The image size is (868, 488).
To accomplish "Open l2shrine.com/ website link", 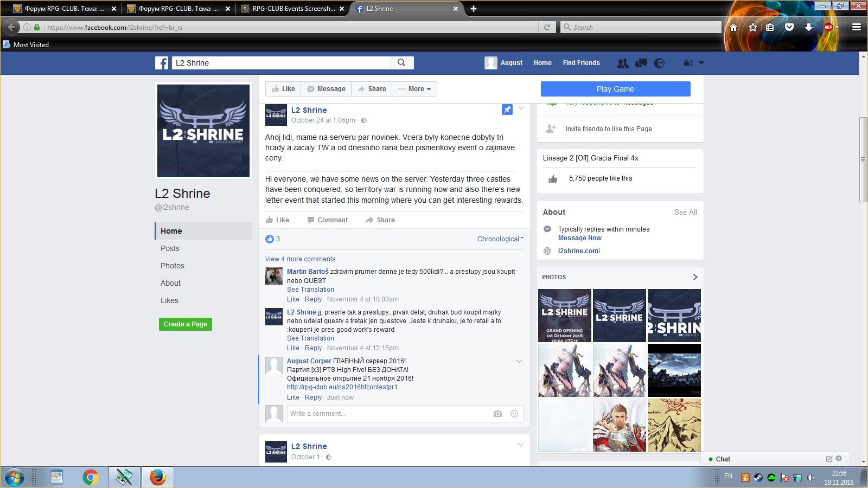I will coord(579,251).
